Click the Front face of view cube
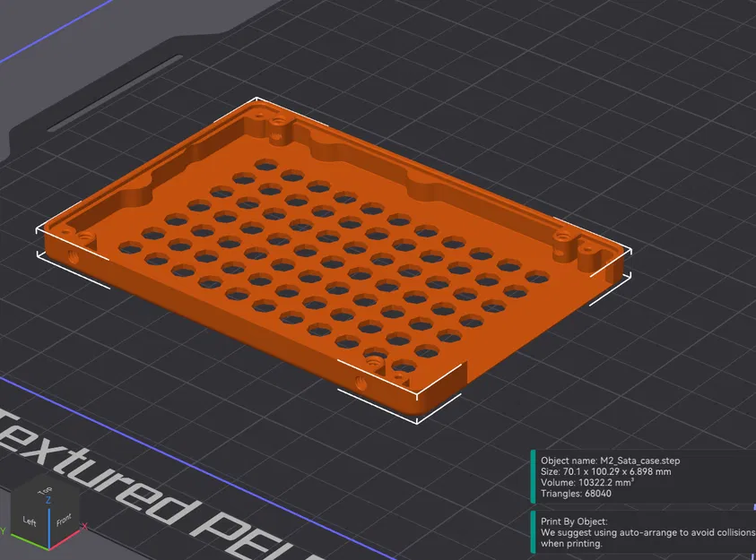 pos(64,521)
